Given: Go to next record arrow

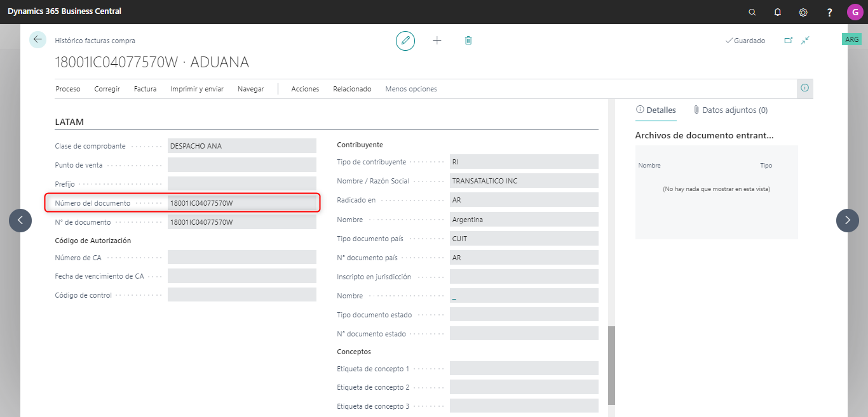Looking at the screenshot, I should (848, 220).
